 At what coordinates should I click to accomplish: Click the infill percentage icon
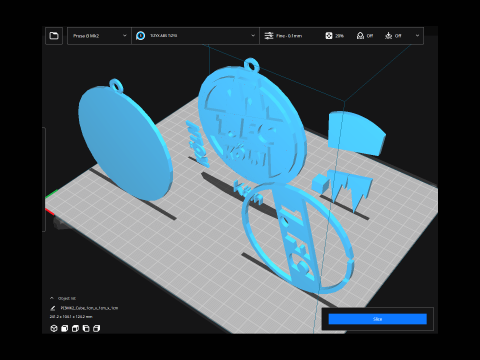coord(329,36)
